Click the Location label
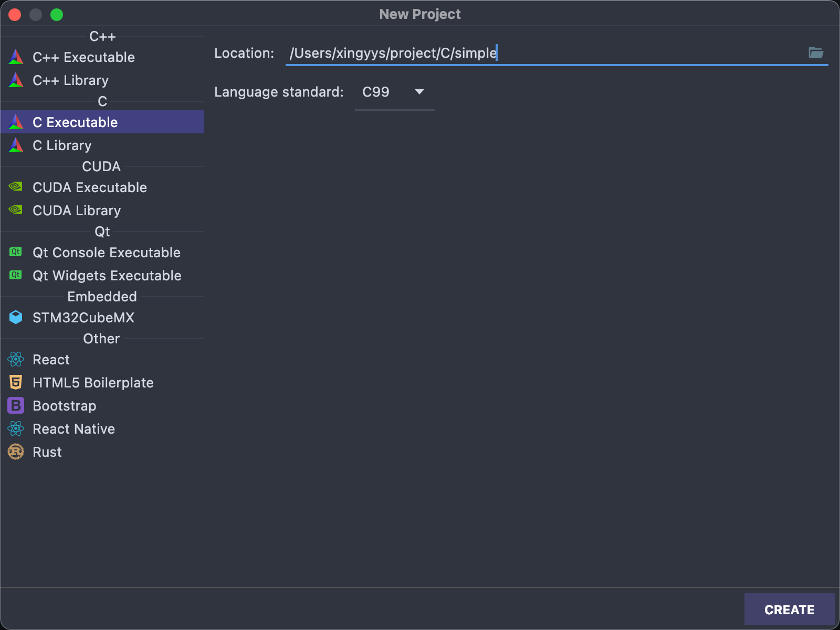The width and height of the screenshot is (840, 630). pos(244,53)
